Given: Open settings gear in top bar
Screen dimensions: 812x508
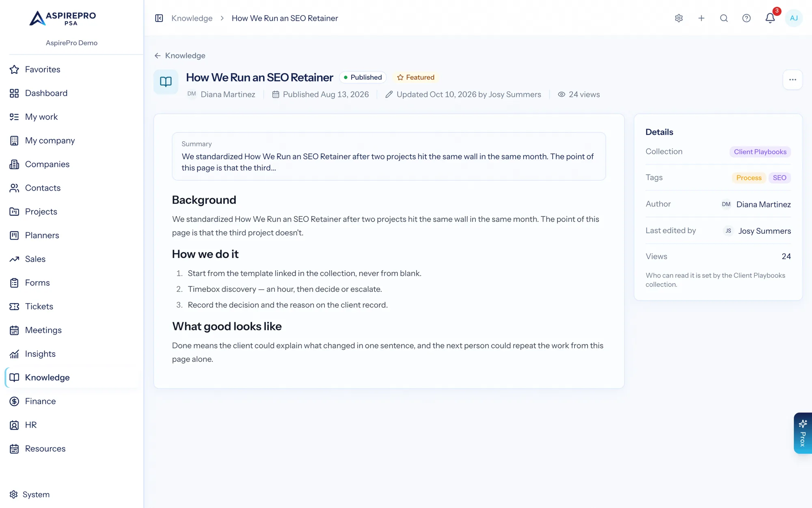Looking at the screenshot, I should 679,18.
